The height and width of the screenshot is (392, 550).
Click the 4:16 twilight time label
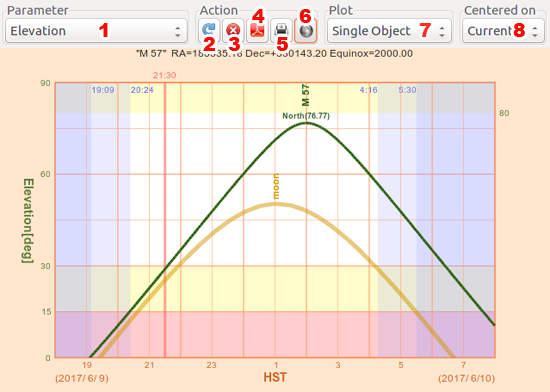[x=368, y=90]
